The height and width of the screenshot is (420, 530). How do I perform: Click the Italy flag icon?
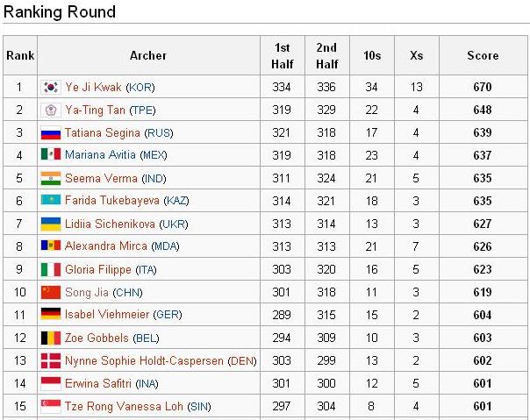coord(50,269)
